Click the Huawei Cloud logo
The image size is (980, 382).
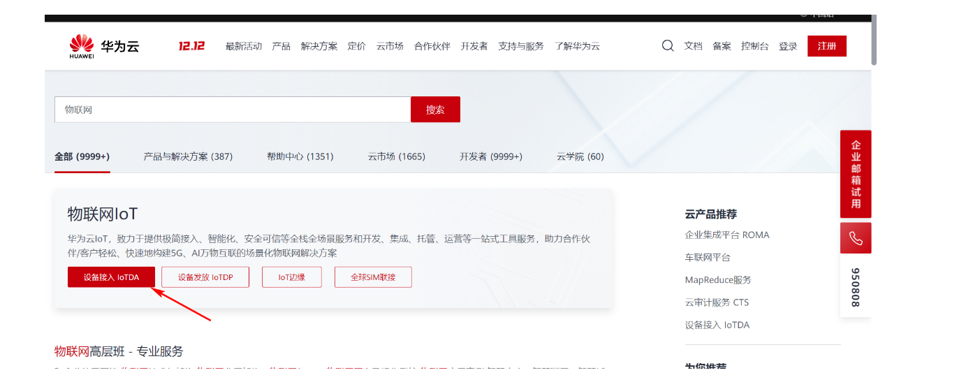click(x=104, y=47)
